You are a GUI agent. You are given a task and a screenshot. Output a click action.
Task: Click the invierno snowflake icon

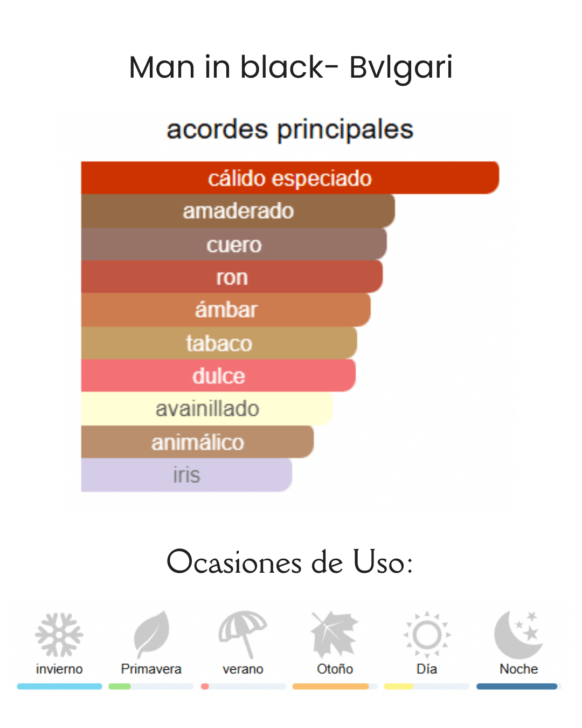click(x=59, y=634)
